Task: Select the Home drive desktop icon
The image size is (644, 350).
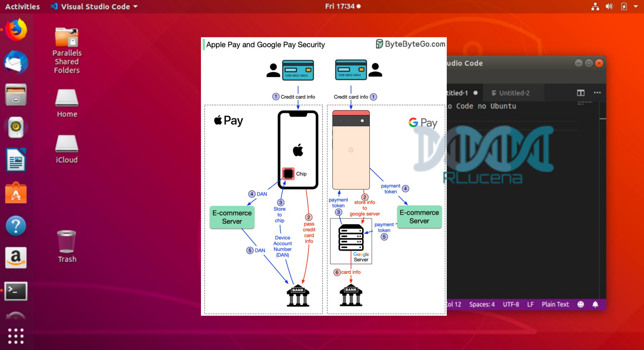Action: [67, 103]
